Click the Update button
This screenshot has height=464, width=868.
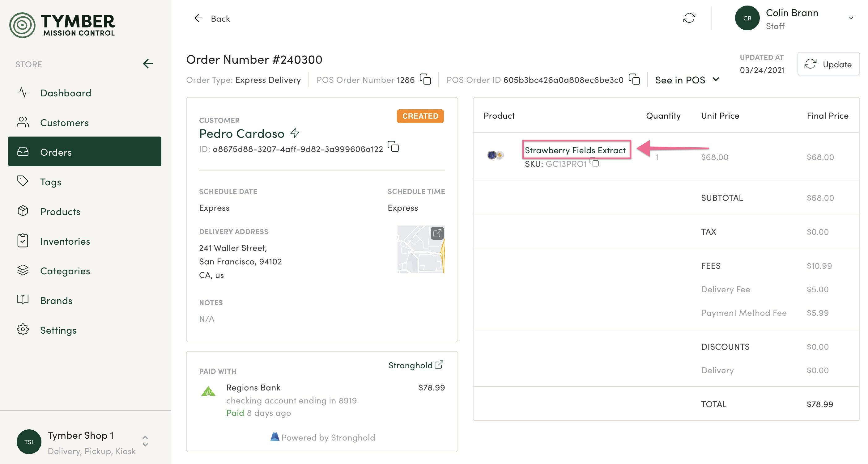point(828,64)
